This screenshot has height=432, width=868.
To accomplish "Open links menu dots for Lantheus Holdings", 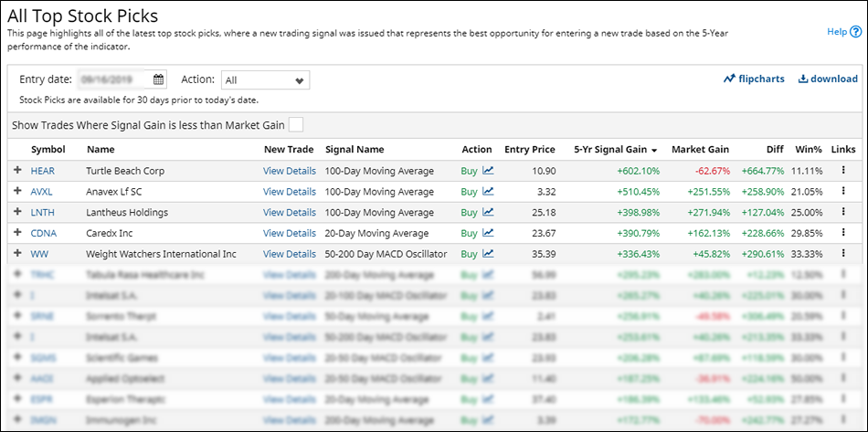I will point(843,212).
